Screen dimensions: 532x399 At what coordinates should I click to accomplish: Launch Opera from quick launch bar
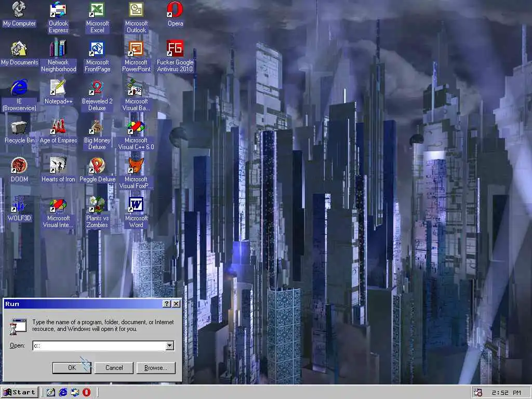click(x=87, y=392)
